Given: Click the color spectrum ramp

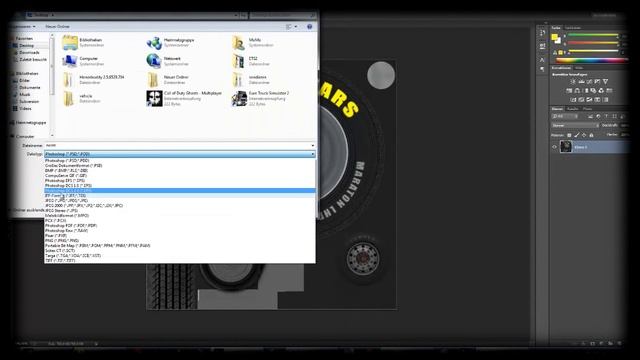Looking at the screenshot, I should point(591,60).
